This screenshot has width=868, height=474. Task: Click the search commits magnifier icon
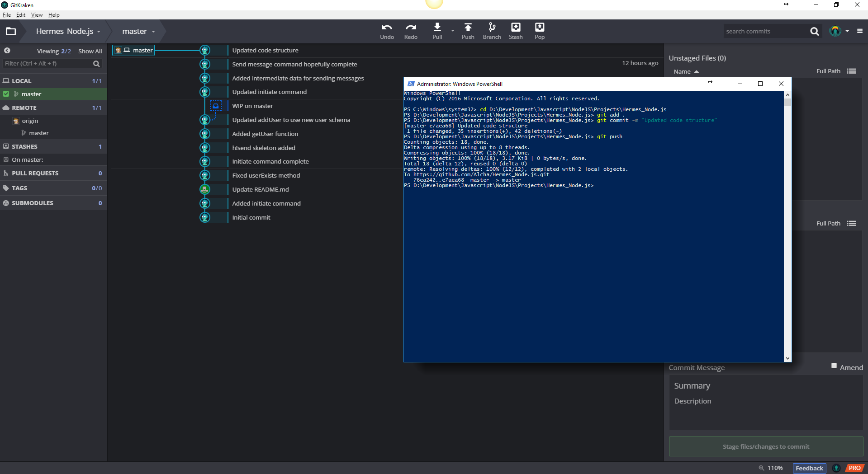pos(814,31)
